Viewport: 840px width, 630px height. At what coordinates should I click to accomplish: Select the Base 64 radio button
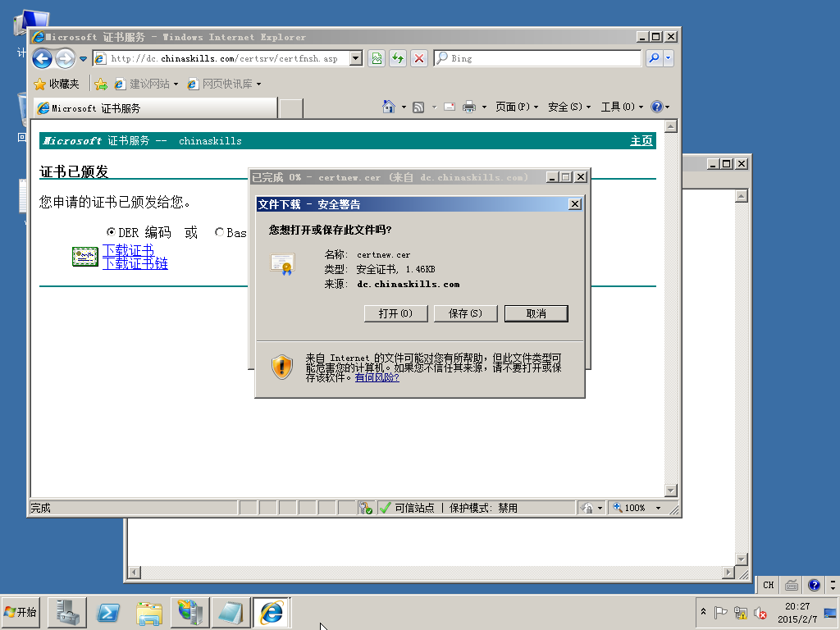point(219,232)
